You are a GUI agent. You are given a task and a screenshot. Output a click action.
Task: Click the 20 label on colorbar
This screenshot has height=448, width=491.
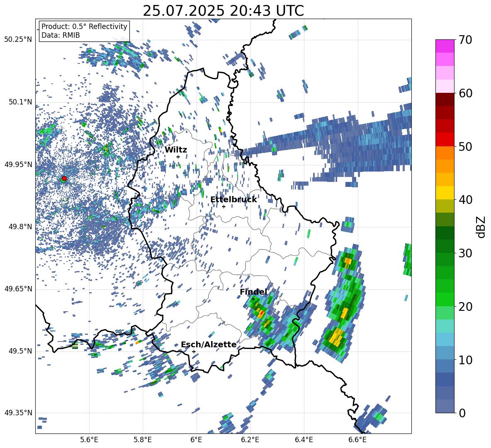(x=465, y=306)
